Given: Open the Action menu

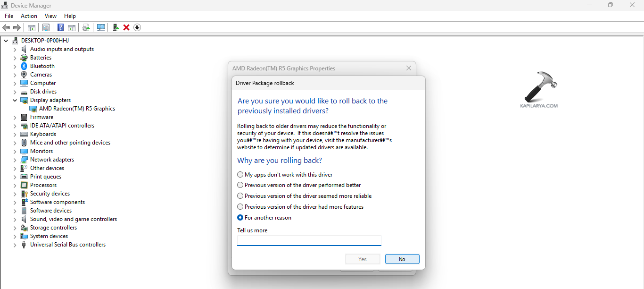Looking at the screenshot, I should [29, 16].
